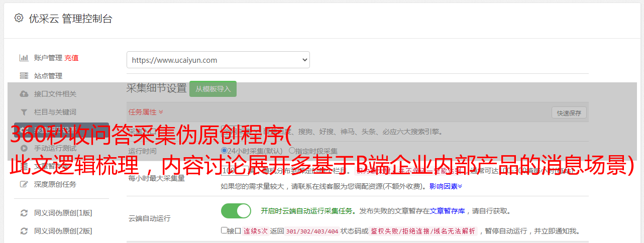Open 栏目与关键词 in the sidebar
Viewport: 644px width, 243px height.
point(55,112)
